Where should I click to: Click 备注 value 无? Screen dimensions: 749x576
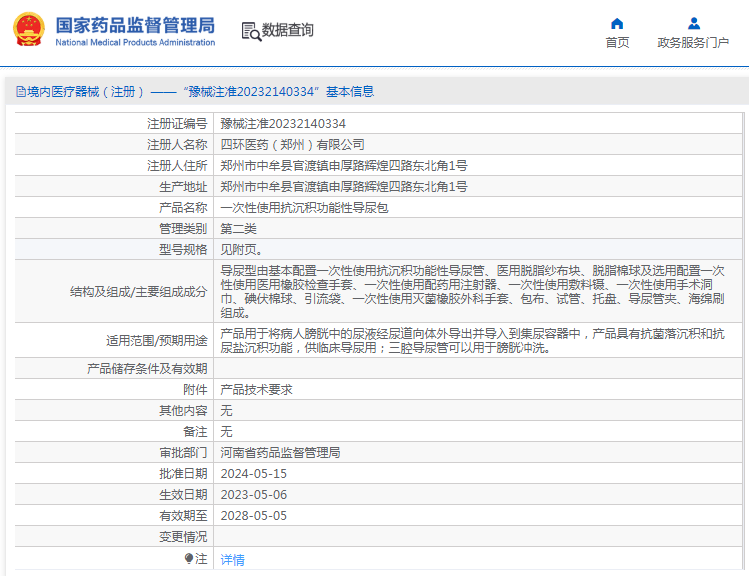coord(226,432)
